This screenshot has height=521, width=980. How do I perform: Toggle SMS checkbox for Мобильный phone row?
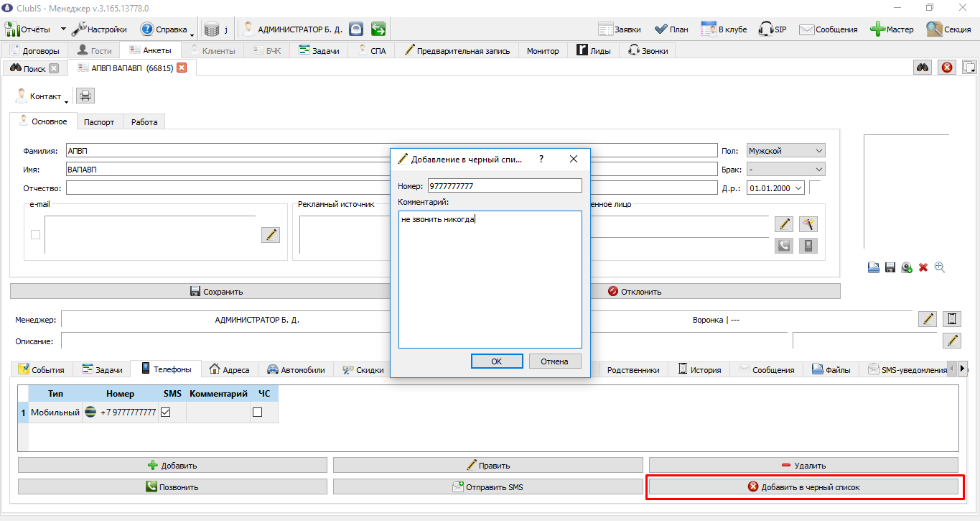click(x=166, y=412)
